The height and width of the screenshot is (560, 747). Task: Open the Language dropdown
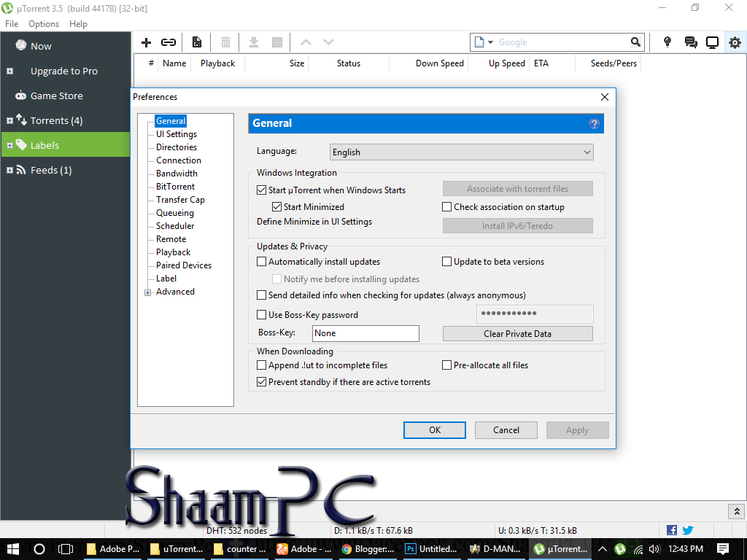[x=461, y=152]
